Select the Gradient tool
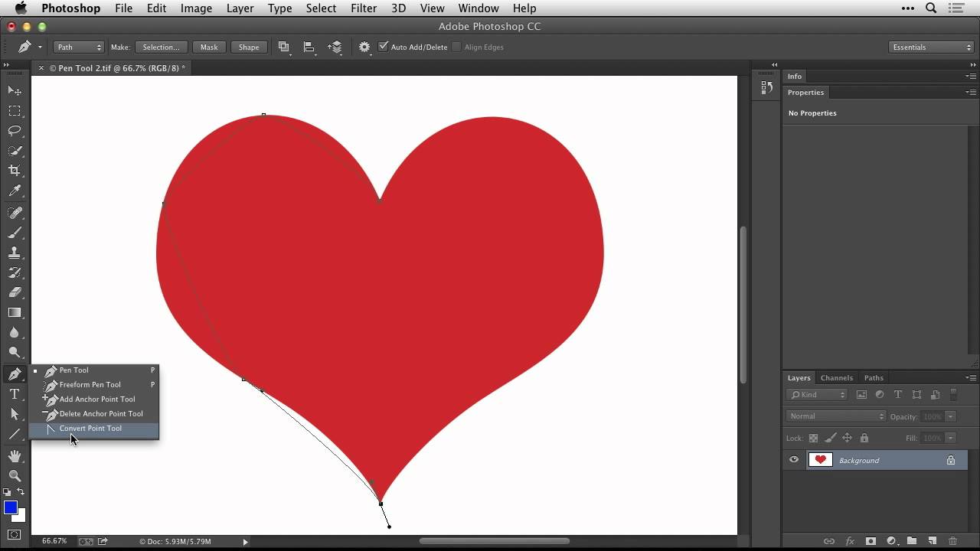The image size is (980, 551). click(x=15, y=312)
